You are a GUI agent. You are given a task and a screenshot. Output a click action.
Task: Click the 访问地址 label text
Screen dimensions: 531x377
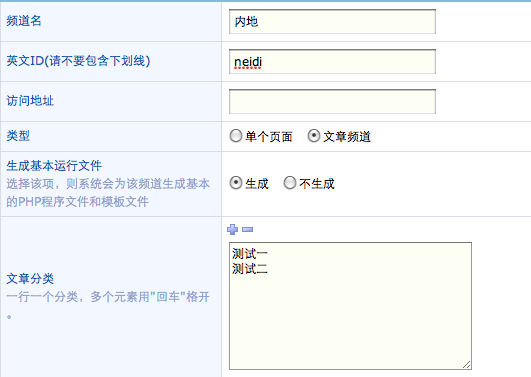click(x=30, y=101)
